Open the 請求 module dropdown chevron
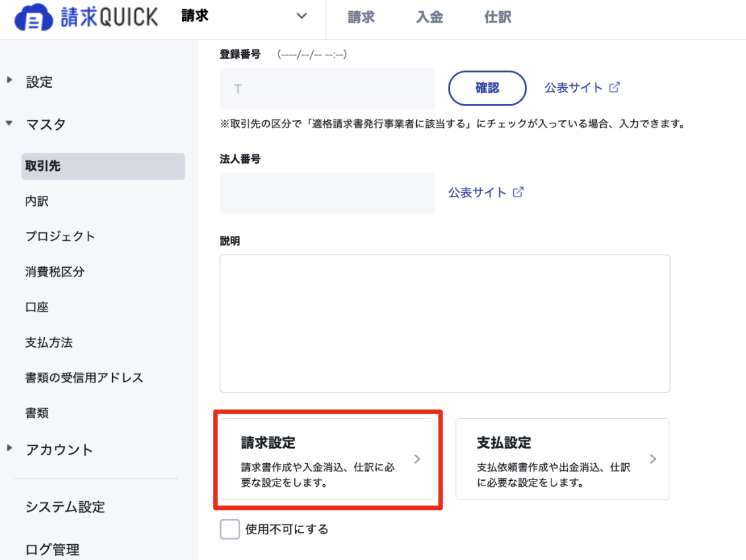 (x=301, y=16)
